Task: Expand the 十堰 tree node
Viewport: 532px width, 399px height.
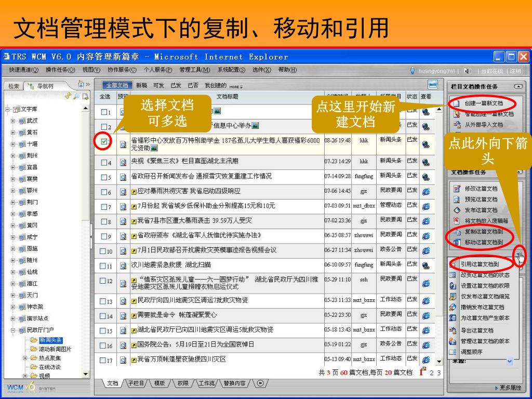Action: pyautogui.click(x=13, y=144)
